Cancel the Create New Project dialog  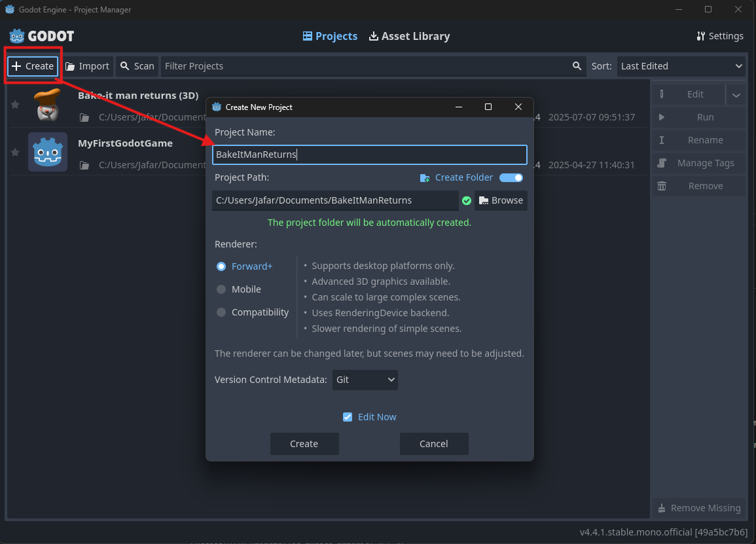point(434,444)
